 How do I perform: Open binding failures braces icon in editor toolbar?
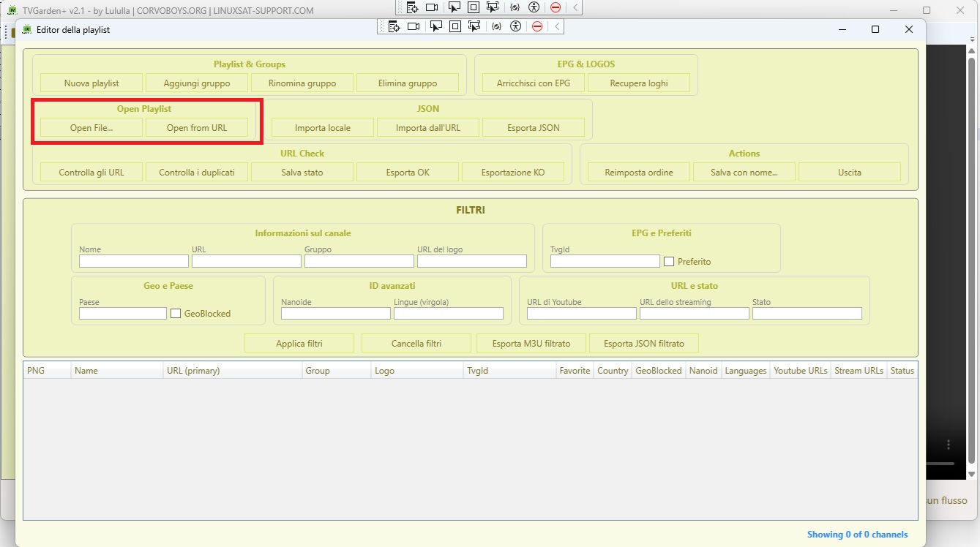(x=497, y=27)
